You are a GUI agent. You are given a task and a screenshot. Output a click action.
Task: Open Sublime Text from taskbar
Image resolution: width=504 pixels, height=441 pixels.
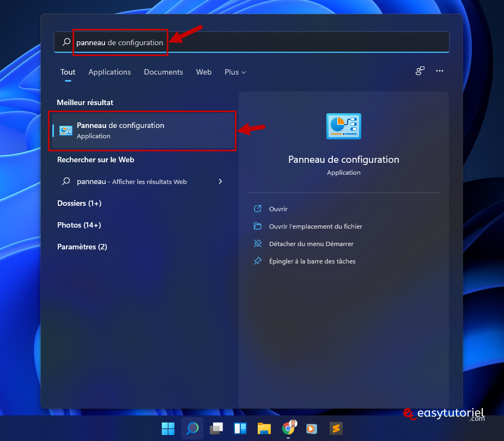336,428
